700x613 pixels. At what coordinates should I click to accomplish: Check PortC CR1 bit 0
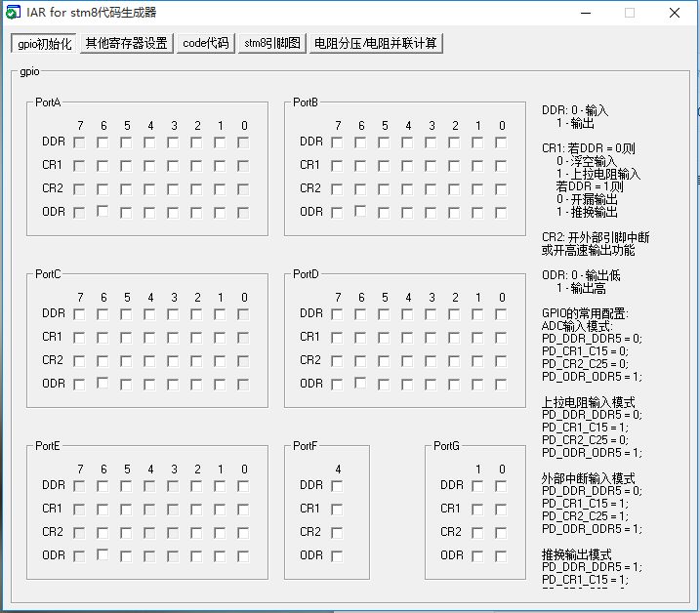tap(243, 338)
